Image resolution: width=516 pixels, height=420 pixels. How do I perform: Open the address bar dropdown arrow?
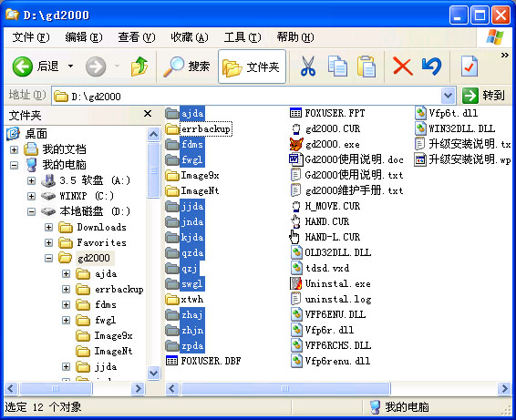click(x=448, y=96)
